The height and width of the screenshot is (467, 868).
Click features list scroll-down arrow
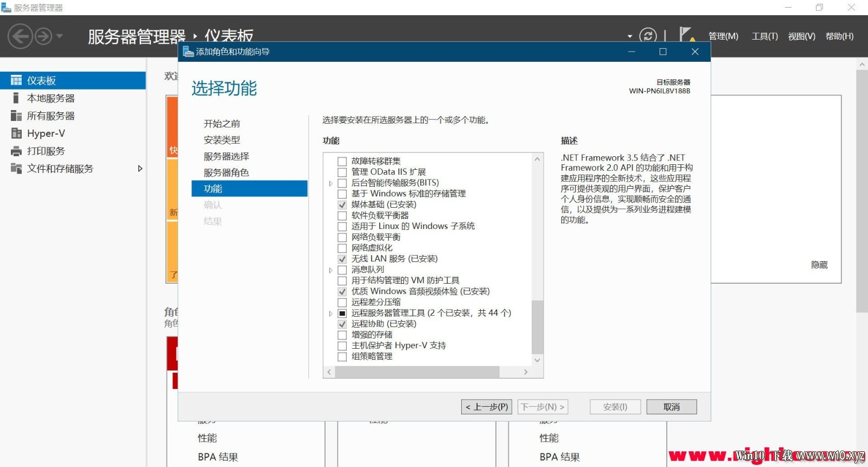[x=537, y=360]
